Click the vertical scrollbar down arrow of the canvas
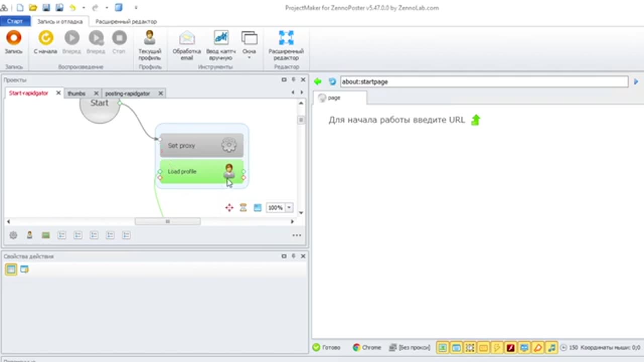 point(301,213)
